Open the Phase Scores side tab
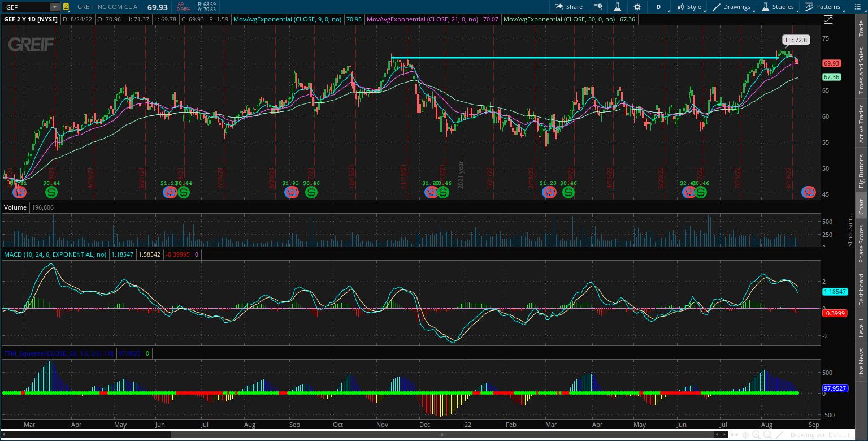This screenshot has width=868, height=441. [861, 243]
